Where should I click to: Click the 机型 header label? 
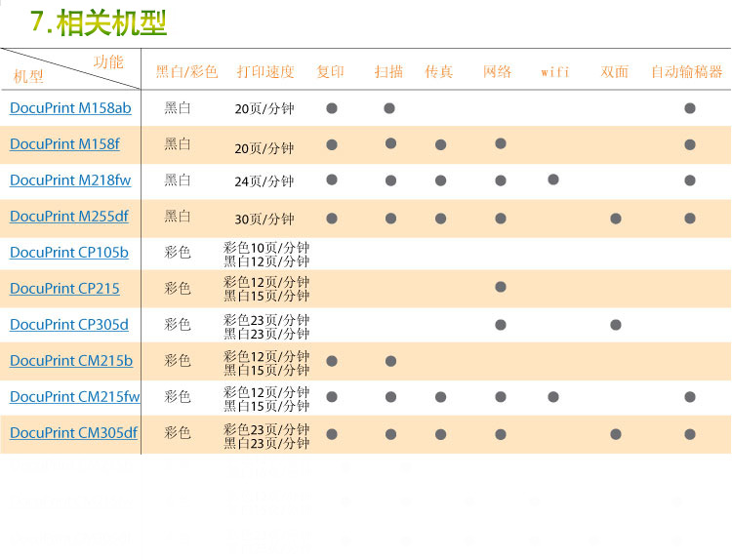(x=28, y=76)
